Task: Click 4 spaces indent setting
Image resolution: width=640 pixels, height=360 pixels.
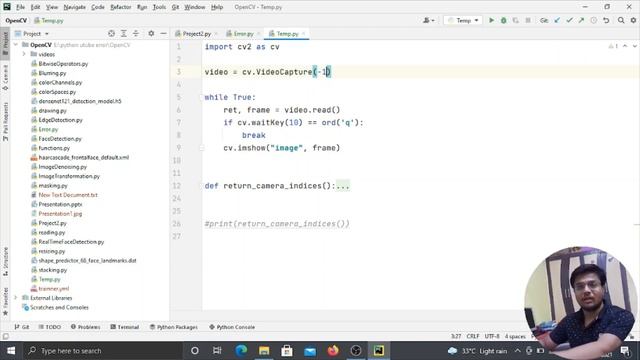Action: click(515, 336)
